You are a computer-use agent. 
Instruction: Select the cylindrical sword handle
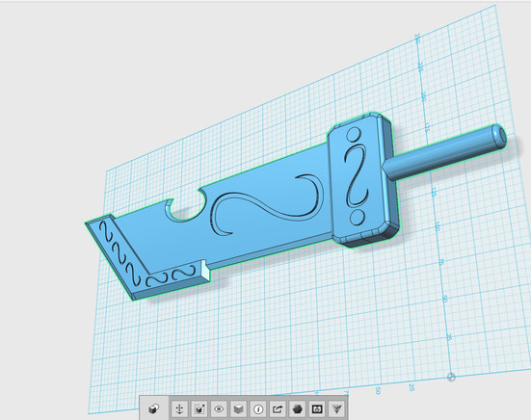447,151
